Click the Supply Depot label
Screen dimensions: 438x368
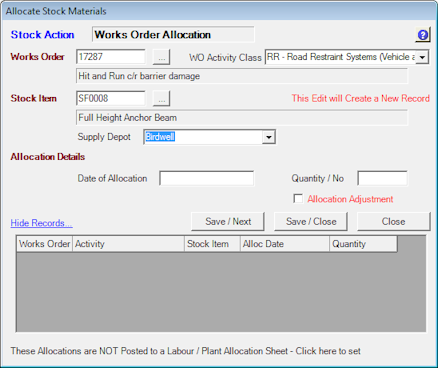pos(104,137)
